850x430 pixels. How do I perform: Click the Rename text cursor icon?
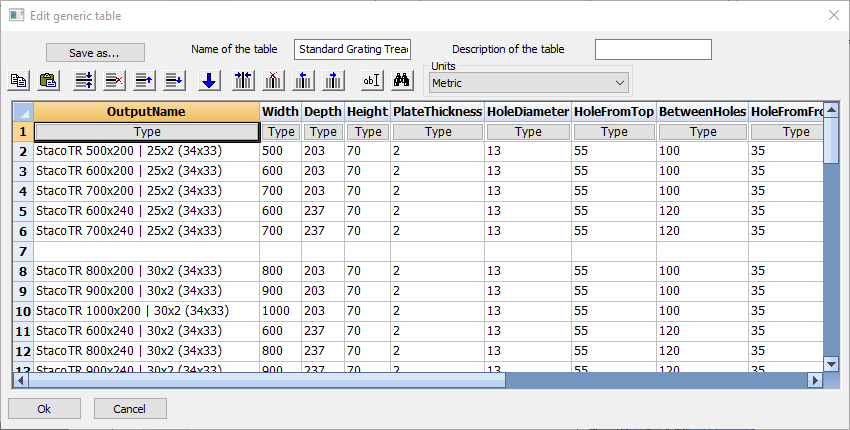point(371,81)
